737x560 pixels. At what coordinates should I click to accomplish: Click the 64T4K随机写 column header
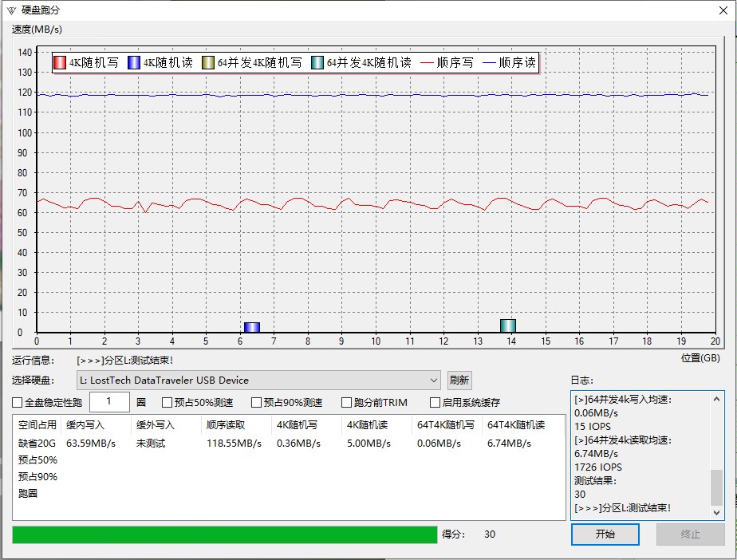(x=446, y=425)
